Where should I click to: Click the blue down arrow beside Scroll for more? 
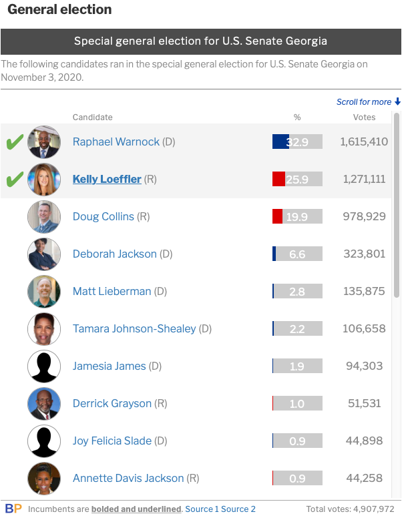click(398, 101)
